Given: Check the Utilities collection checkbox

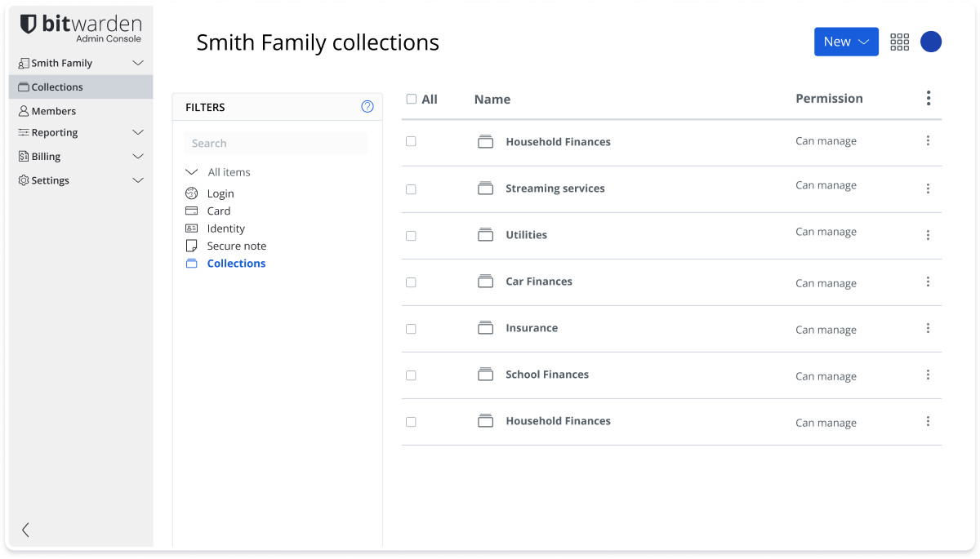Looking at the screenshot, I should click(411, 235).
